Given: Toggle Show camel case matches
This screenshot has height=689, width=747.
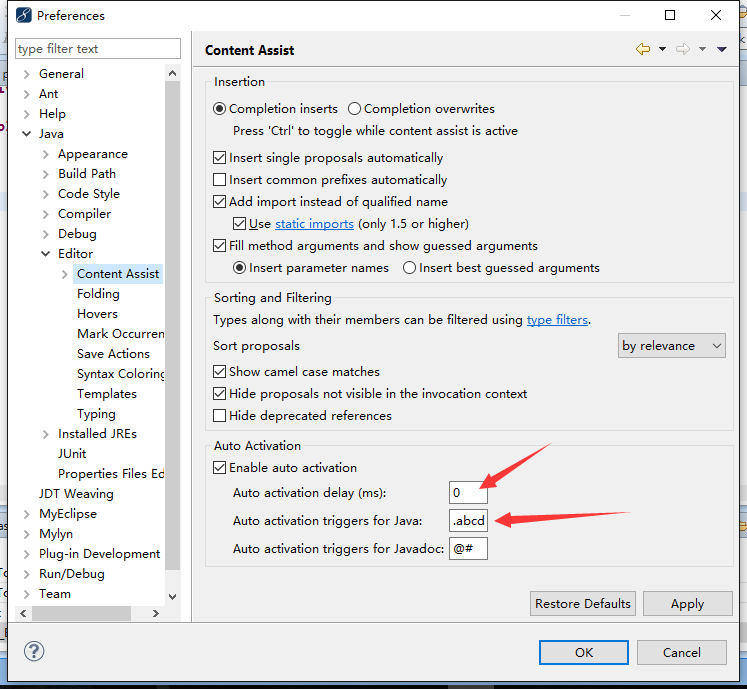Looking at the screenshot, I should (219, 372).
